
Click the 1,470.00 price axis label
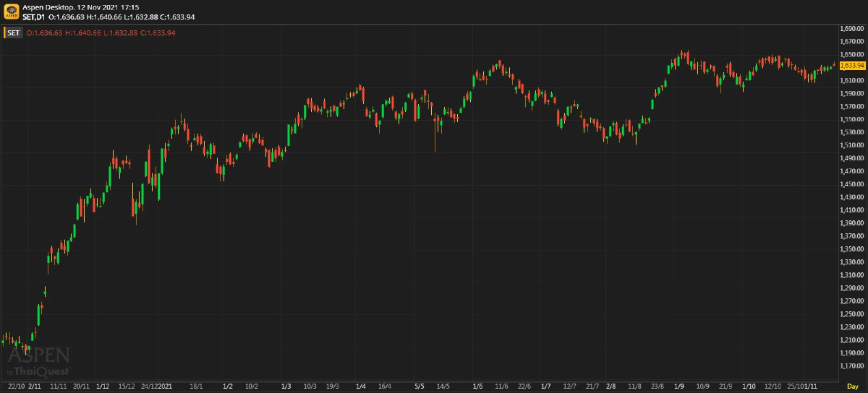point(853,170)
